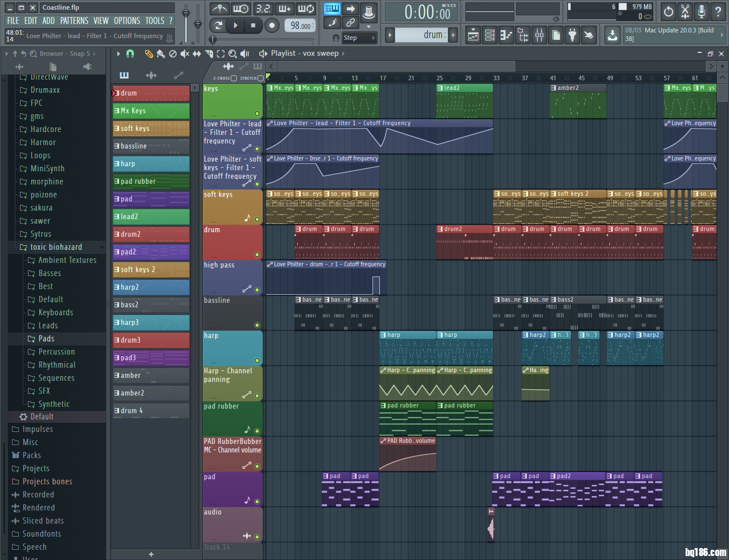Open the TOOLS menu
The height and width of the screenshot is (560, 729).
pos(155,20)
